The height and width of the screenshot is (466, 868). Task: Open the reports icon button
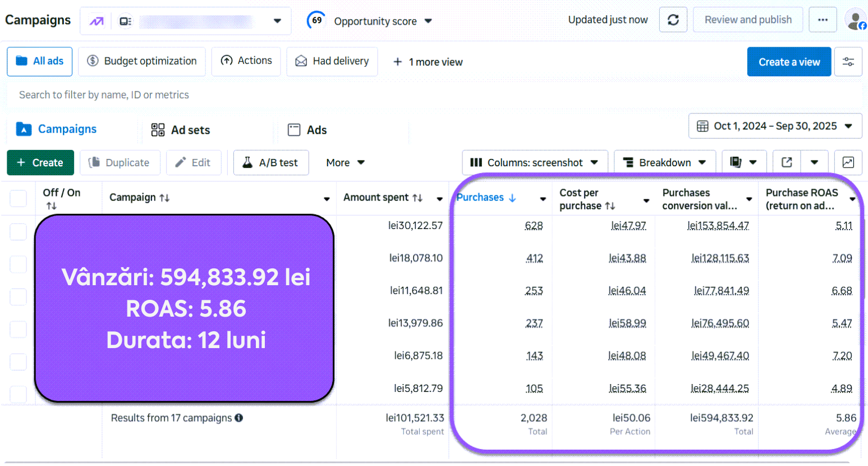(x=736, y=162)
